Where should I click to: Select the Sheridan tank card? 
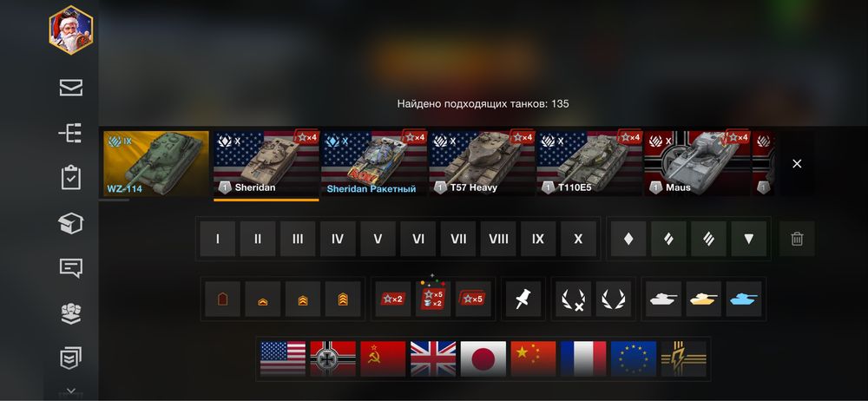point(266,163)
